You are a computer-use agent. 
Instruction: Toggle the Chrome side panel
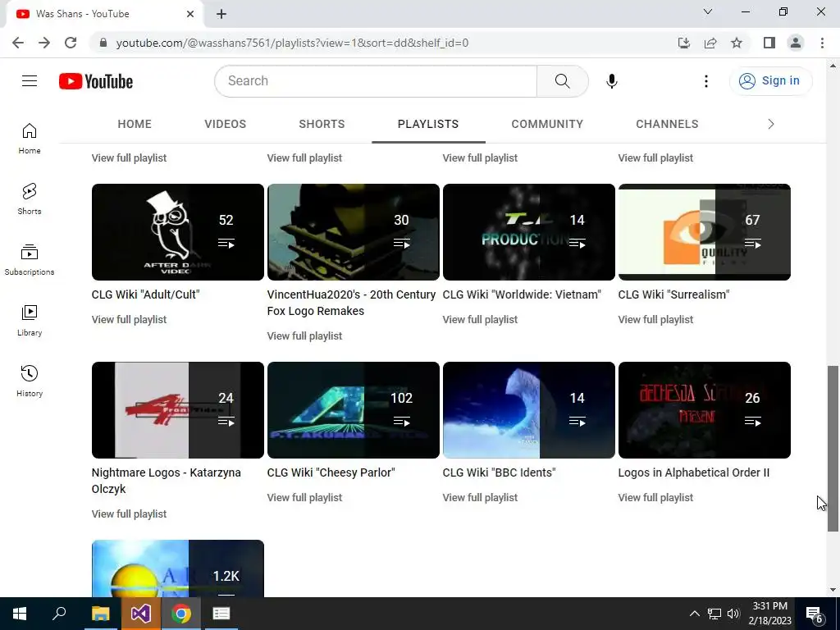(x=769, y=43)
